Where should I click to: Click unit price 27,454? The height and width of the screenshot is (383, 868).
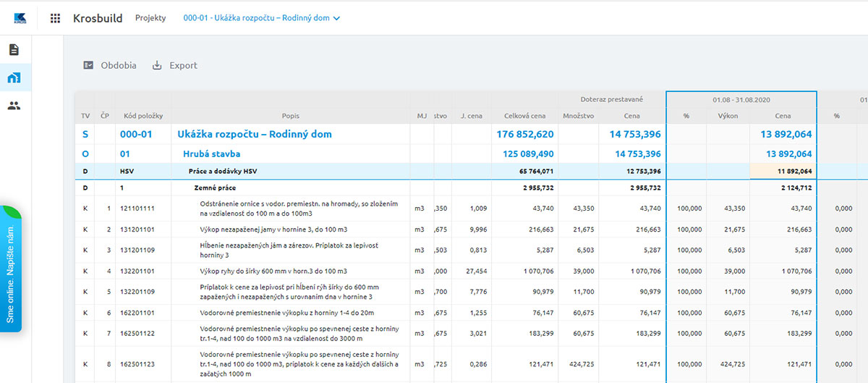point(477,272)
